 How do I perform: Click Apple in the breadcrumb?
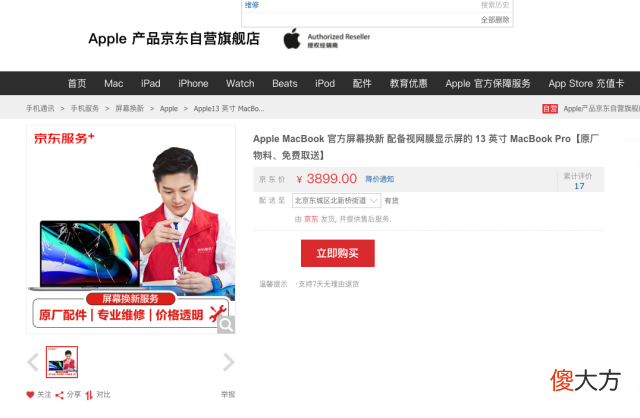click(x=169, y=109)
